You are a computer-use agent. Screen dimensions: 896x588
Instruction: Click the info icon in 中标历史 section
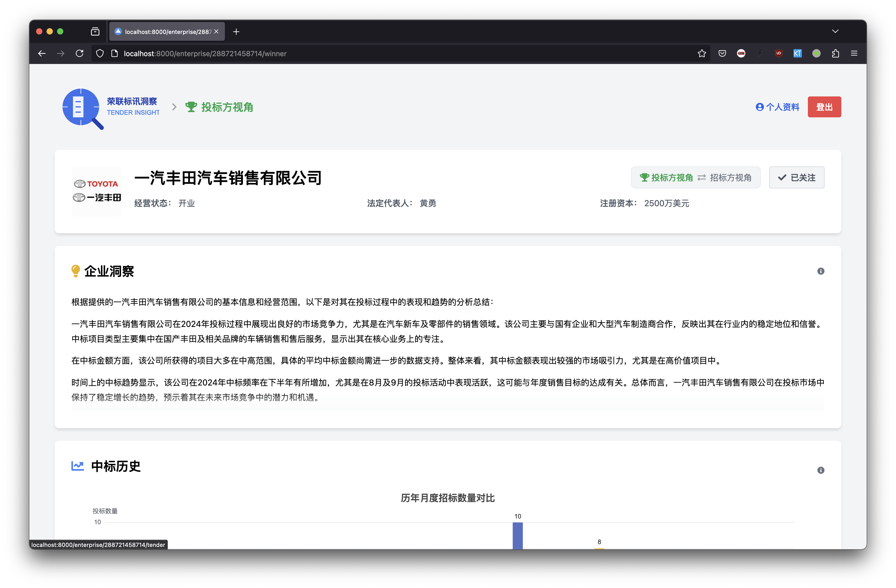[821, 470]
